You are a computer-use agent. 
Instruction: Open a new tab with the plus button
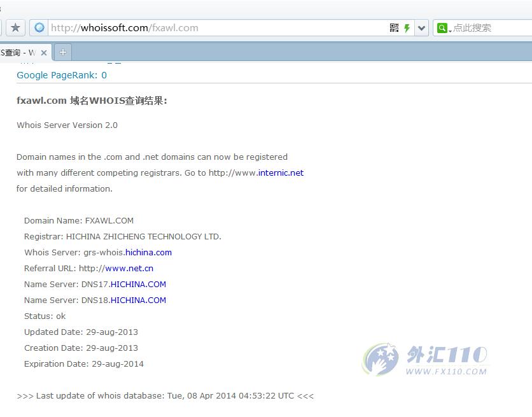(63, 52)
